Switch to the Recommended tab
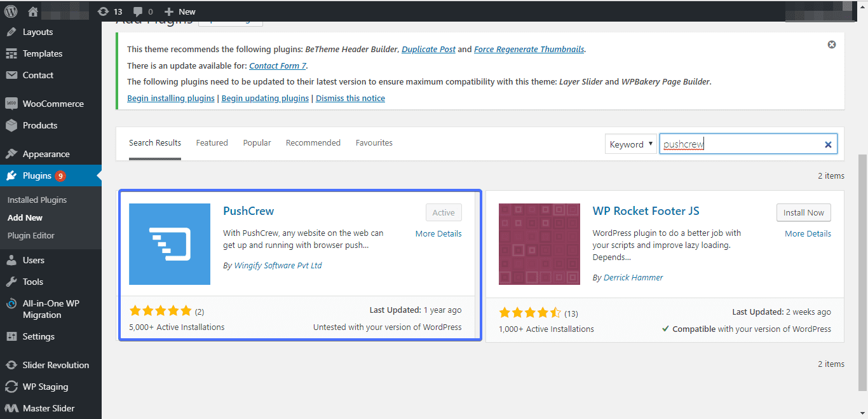This screenshot has width=868, height=419. [x=313, y=142]
